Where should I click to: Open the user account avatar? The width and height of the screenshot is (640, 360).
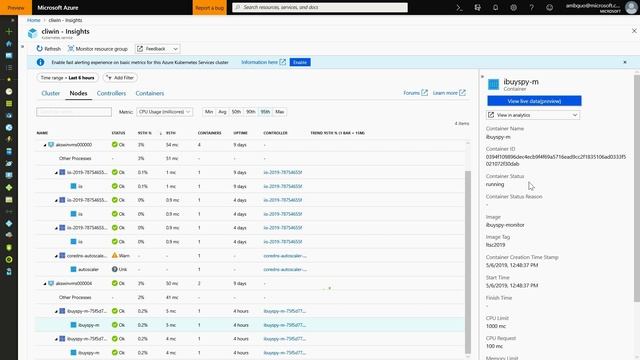point(631,7)
